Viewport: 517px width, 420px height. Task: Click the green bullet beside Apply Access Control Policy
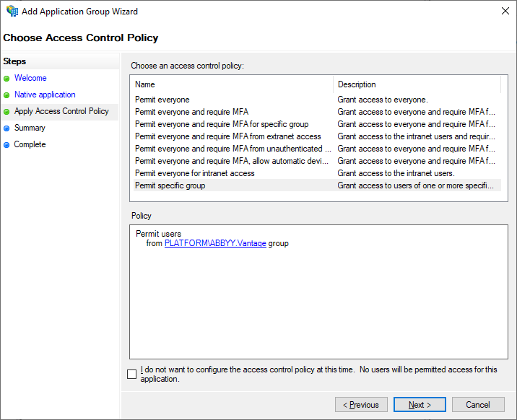pyautogui.click(x=6, y=112)
